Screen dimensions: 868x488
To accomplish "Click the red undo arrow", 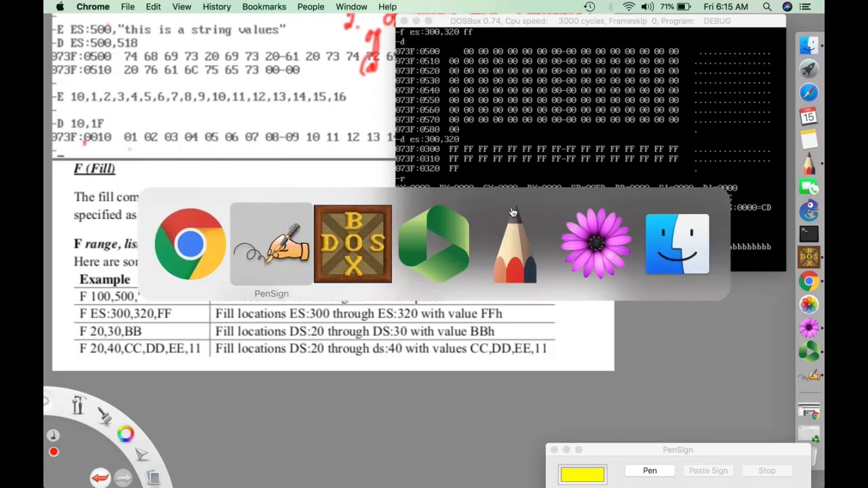I will (100, 478).
